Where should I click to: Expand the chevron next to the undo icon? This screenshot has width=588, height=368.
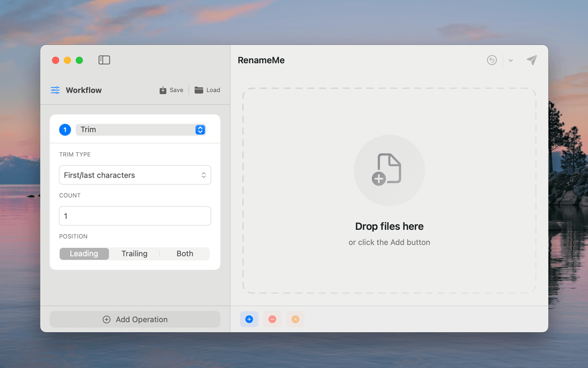510,60
